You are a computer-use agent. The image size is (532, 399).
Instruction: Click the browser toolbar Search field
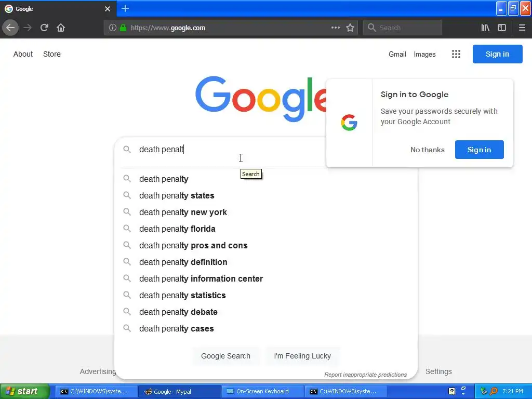(403, 28)
